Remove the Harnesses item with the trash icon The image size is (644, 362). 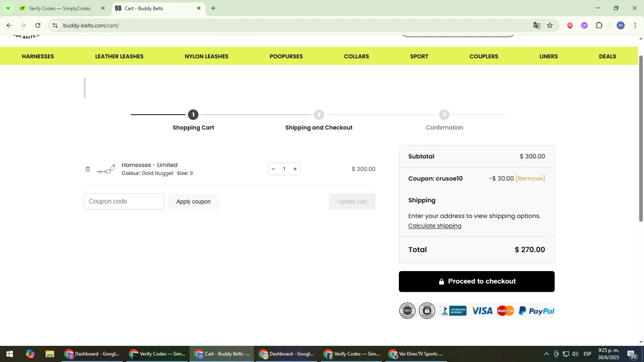(x=88, y=169)
